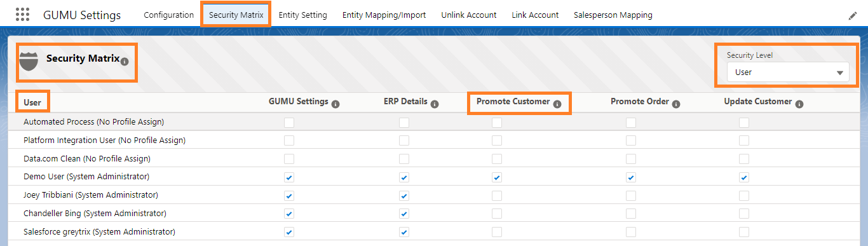Check Promote Order for Automated Process
Screen dimensions: 868x246
(631, 122)
